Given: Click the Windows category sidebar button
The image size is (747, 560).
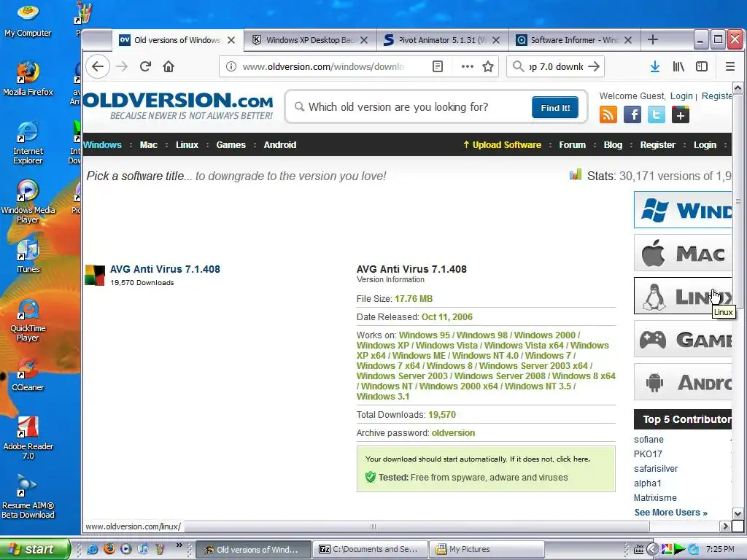Looking at the screenshot, I should pos(683,210).
